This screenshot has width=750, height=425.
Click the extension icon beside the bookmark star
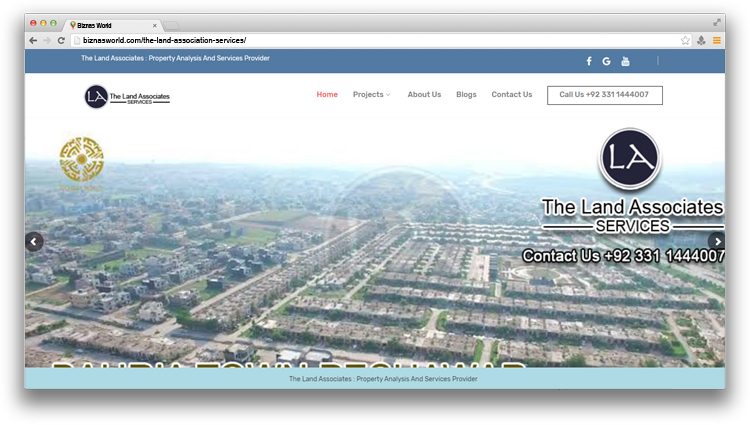[x=701, y=40]
